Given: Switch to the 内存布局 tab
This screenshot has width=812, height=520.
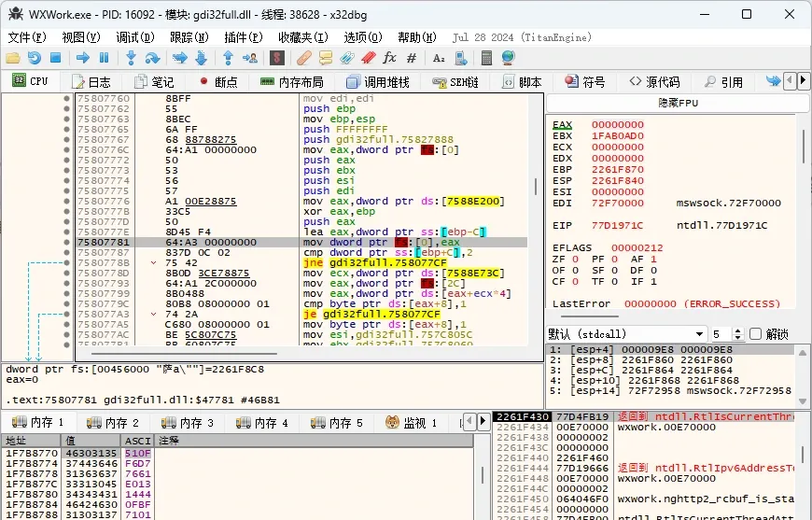Looking at the screenshot, I should click(x=291, y=82).
